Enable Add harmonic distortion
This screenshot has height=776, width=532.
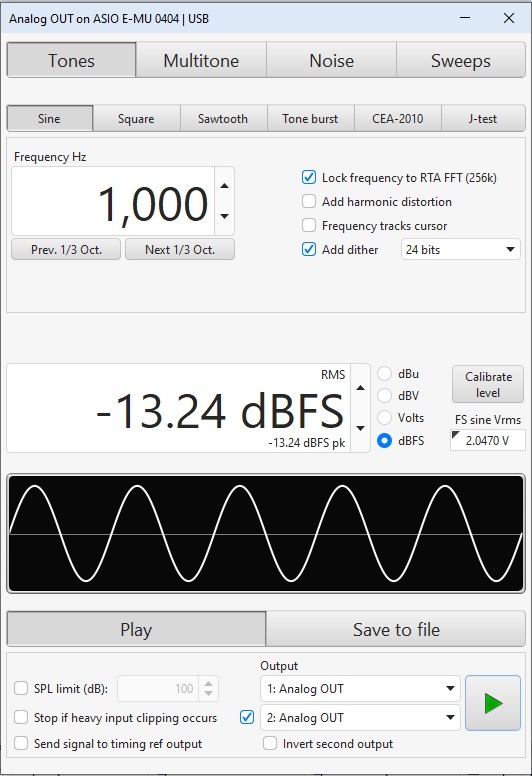point(309,201)
